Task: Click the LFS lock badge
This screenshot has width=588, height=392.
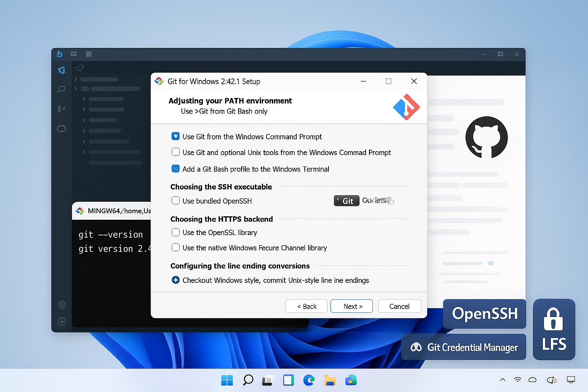Action: coord(554,330)
